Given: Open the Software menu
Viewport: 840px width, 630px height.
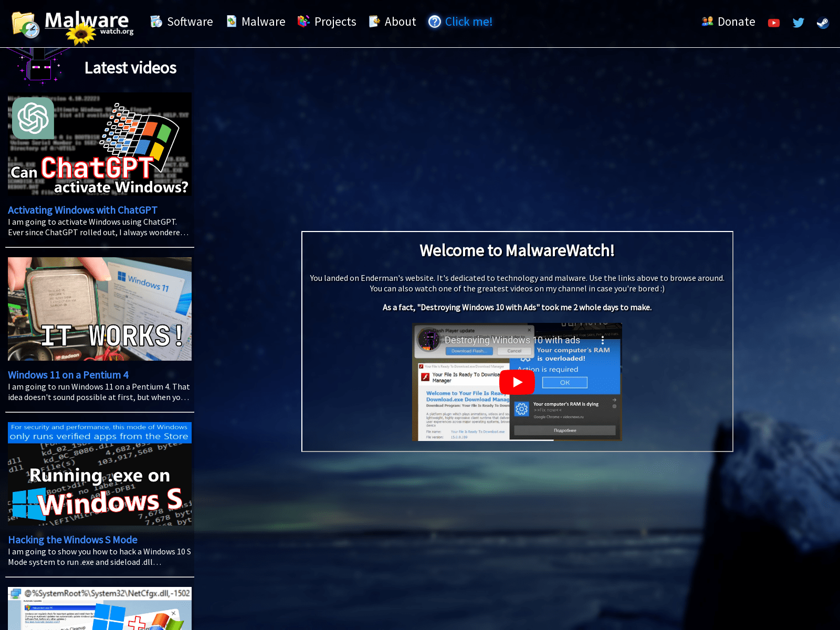Looking at the screenshot, I should (181, 22).
